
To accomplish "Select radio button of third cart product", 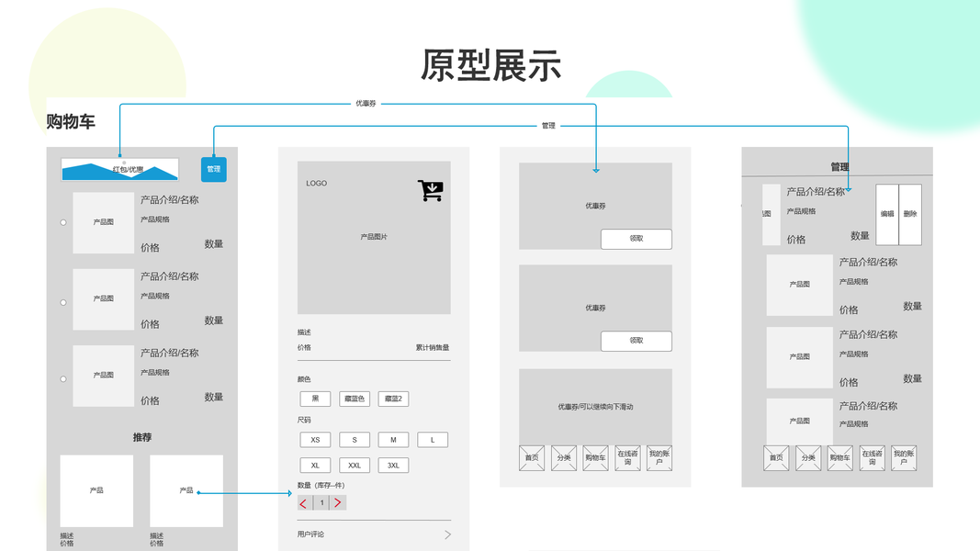I will [63, 379].
